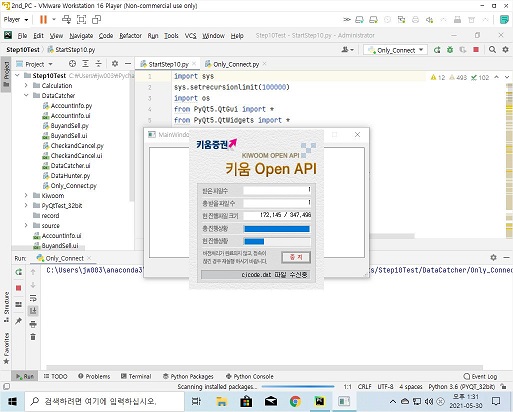Switch to the Only_Connect.py editor tab
The height and width of the screenshot is (412, 513).
[x=236, y=64]
